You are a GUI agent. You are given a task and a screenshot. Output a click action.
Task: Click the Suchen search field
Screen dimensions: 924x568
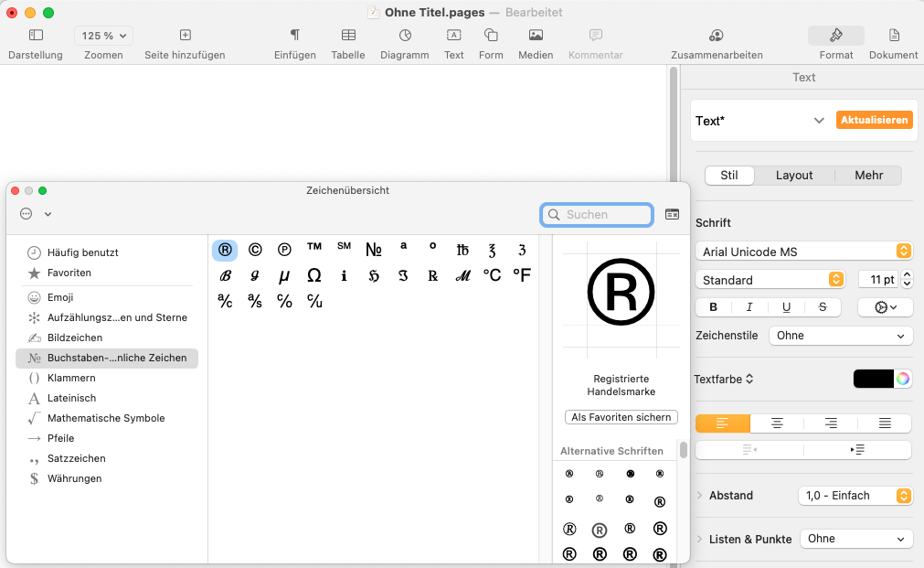597,215
